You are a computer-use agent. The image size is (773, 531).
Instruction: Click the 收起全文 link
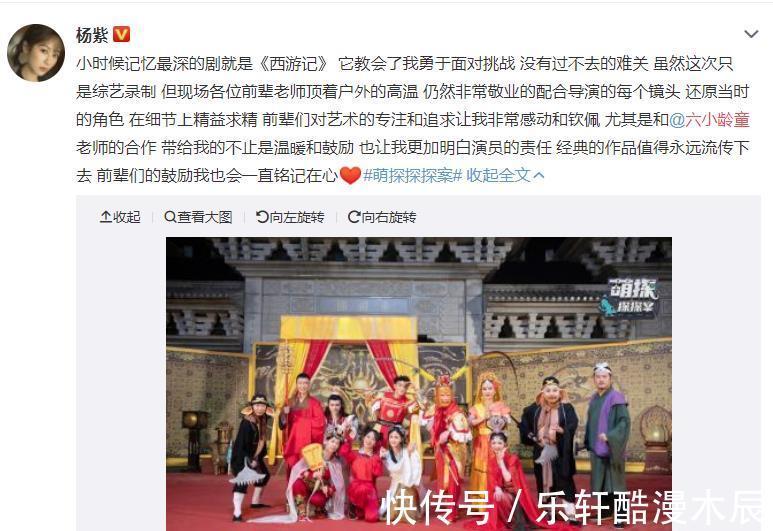click(499, 176)
